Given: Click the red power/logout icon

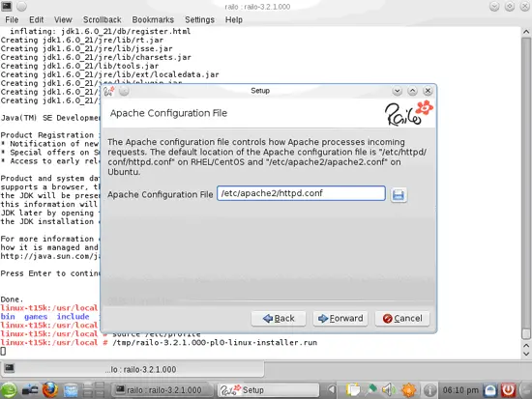Looking at the screenshot, I should coord(508,390).
